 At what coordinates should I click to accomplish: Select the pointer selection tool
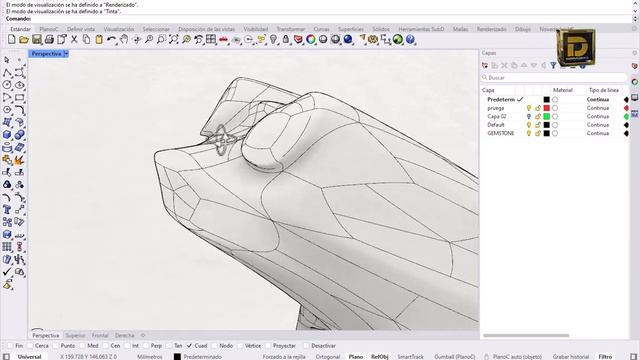point(7,60)
